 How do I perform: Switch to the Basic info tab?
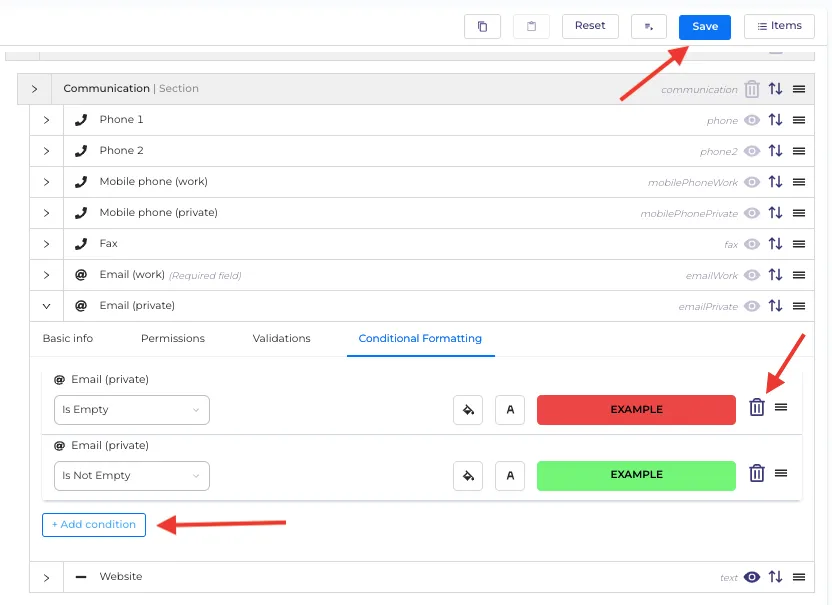tap(68, 339)
